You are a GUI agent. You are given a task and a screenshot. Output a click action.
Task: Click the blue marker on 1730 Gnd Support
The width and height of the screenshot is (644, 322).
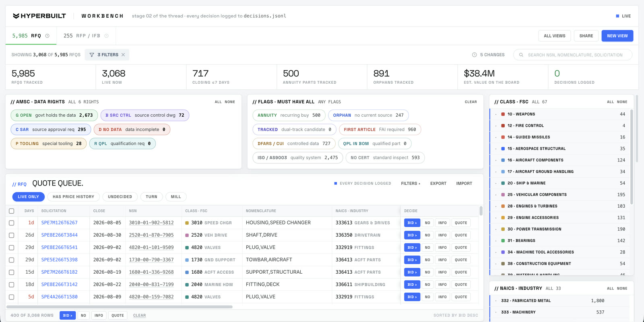187,260
